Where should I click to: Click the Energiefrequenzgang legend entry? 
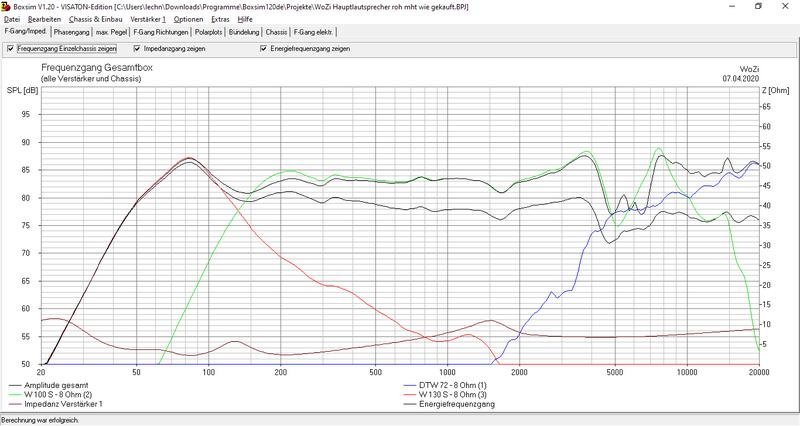click(x=449, y=404)
